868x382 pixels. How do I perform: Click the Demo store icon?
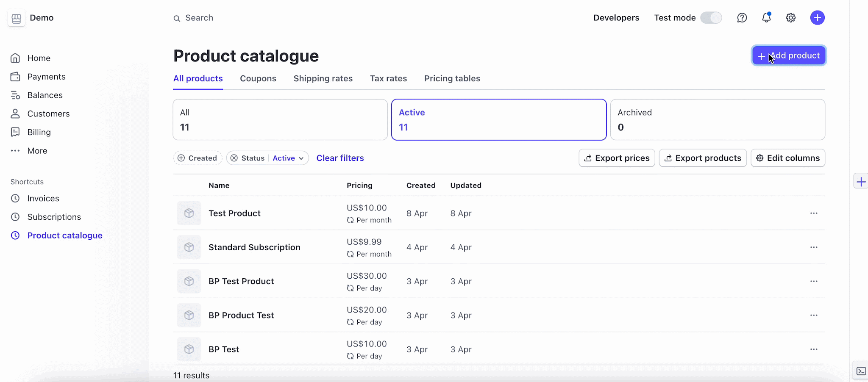coord(17,18)
